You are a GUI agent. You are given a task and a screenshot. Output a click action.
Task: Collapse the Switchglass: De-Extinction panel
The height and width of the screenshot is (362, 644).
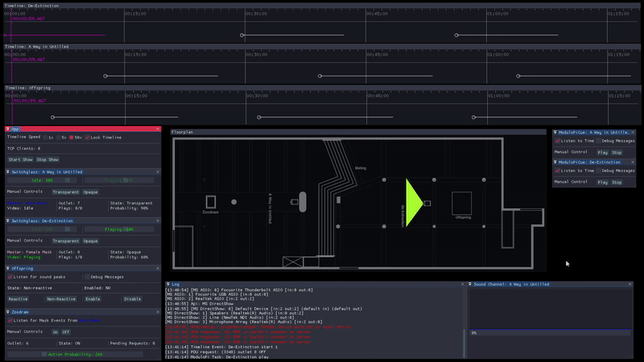tap(10, 220)
